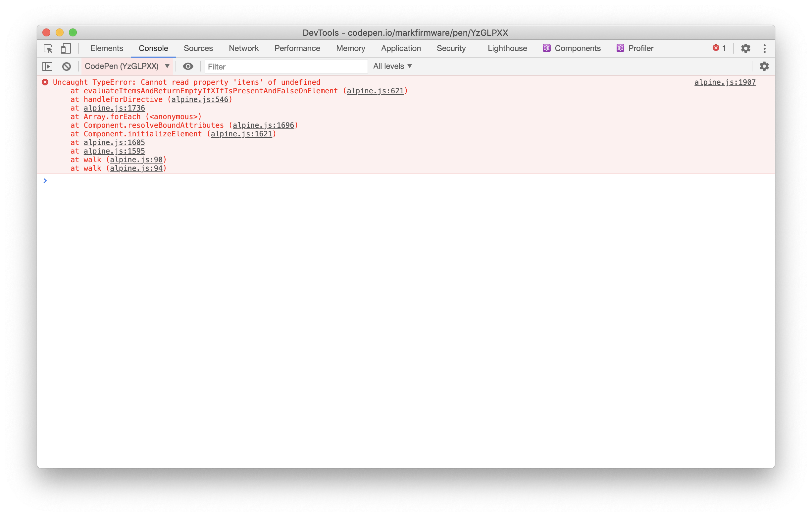Open the All levels filter dropdown
Viewport: 812px width, 517px height.
(x=392, y=66)
